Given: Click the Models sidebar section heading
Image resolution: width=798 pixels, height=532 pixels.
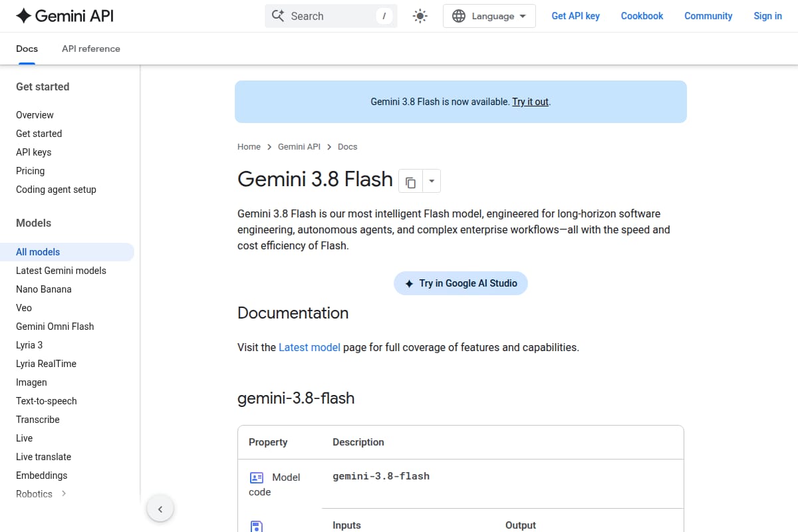Looking at the screenshot, I should pos(33,223).
